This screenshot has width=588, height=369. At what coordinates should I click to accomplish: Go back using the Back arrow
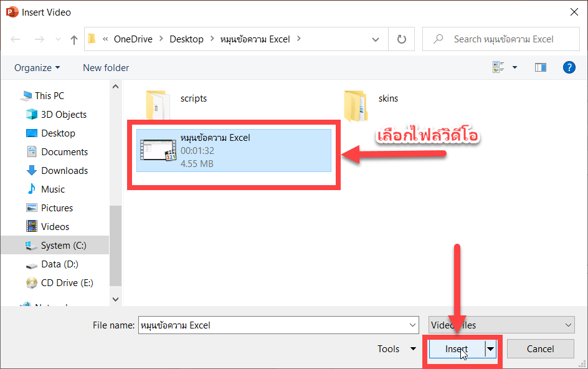[x=16, y=39]
